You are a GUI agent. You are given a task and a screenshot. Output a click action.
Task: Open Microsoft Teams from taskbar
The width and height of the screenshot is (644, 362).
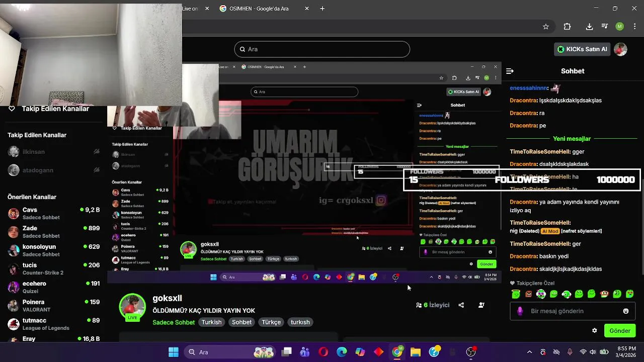coord(304,352)
